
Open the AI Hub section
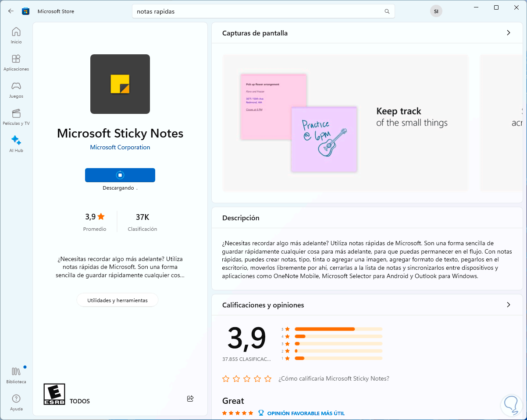(16, 144)
